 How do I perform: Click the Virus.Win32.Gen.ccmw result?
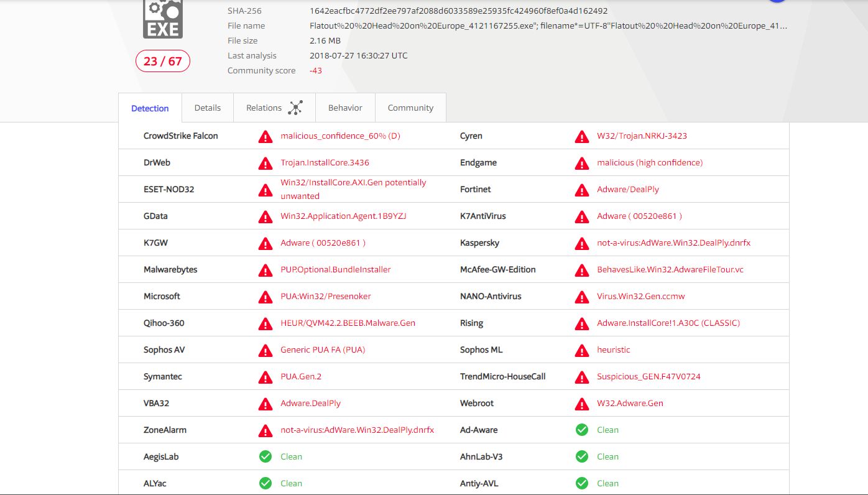coord(641,296)
